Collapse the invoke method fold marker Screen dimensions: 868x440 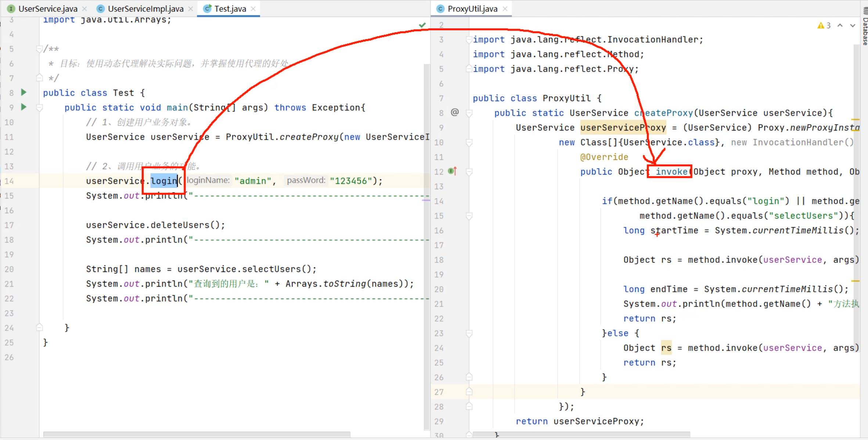pyautogui.click(x=469, y=172)
